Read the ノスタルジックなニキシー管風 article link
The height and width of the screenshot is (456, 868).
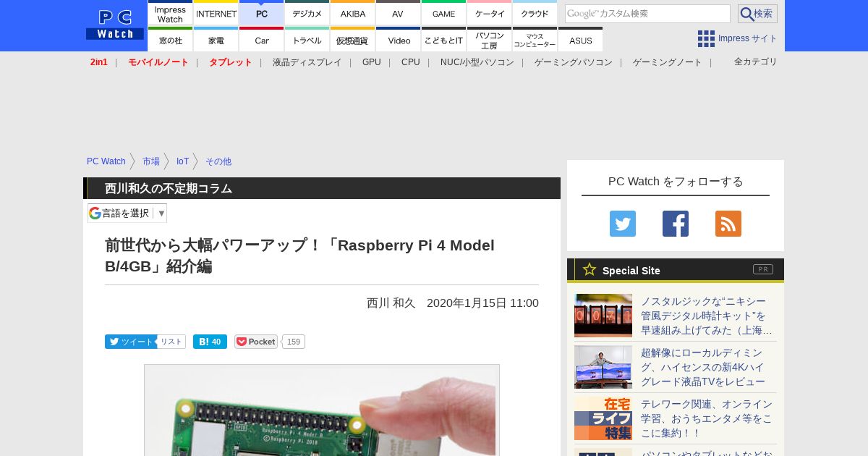(707, 316)
